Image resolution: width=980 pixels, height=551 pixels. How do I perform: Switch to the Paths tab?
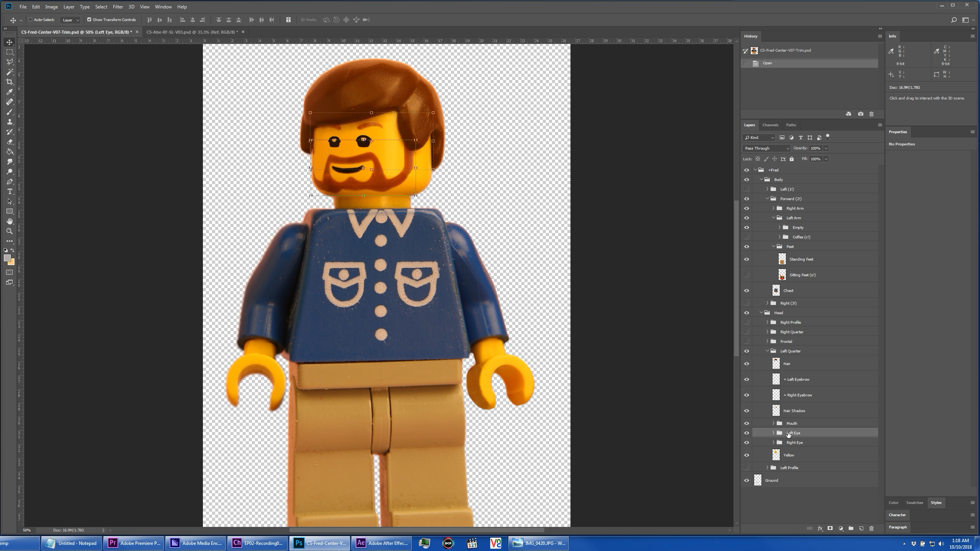tap(791, 125)
